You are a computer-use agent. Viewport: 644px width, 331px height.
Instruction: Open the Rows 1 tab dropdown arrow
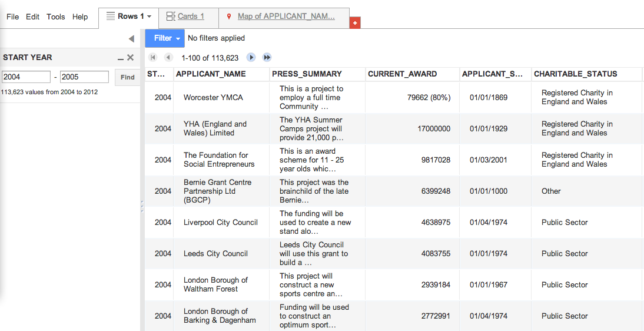point(149,16)
